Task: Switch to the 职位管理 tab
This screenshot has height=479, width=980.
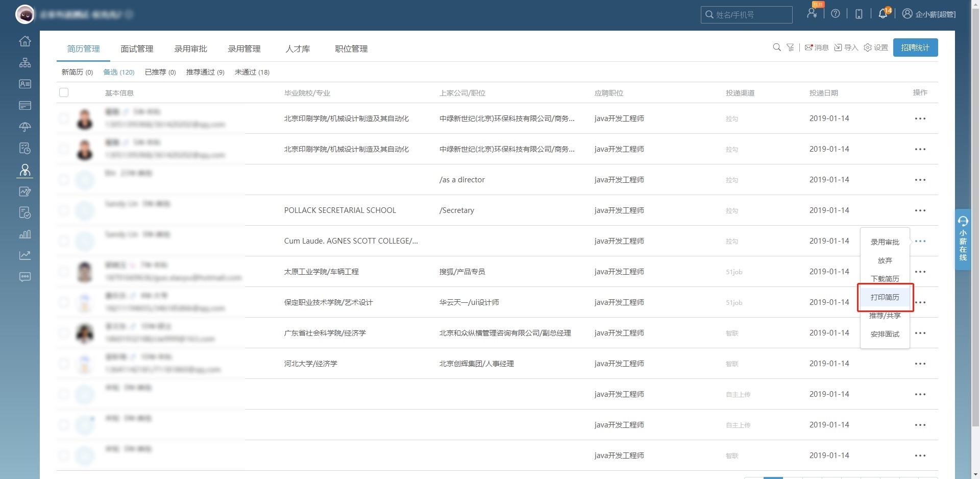Action: click(x=351, y=49)
